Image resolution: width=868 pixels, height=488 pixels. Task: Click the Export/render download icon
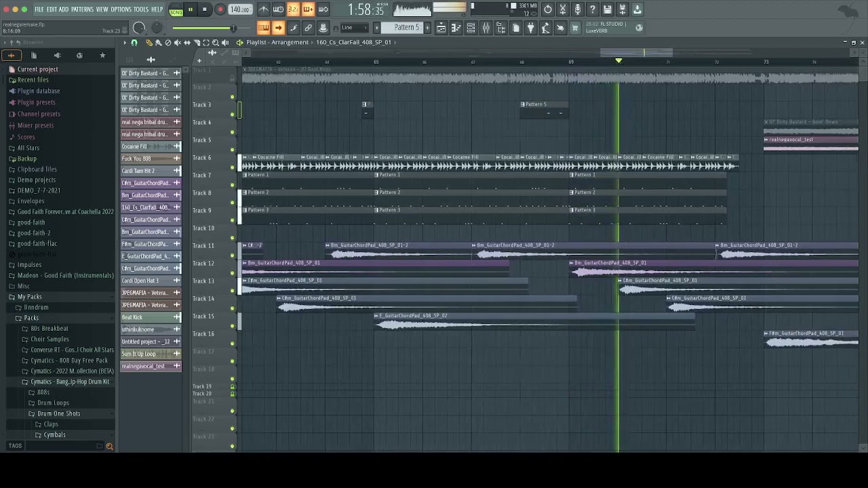[x=637, y=9]
